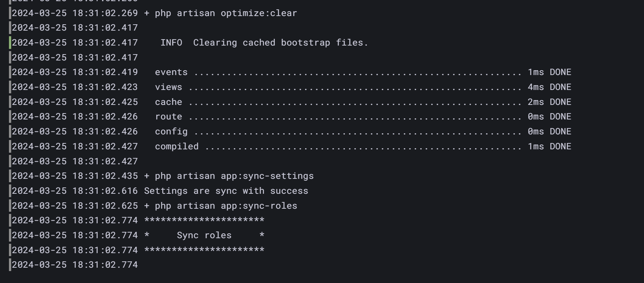Click the "php artisan app:sync-roles" command line
The width and height of the screenshot is (644, 283).
pos(226,206)
